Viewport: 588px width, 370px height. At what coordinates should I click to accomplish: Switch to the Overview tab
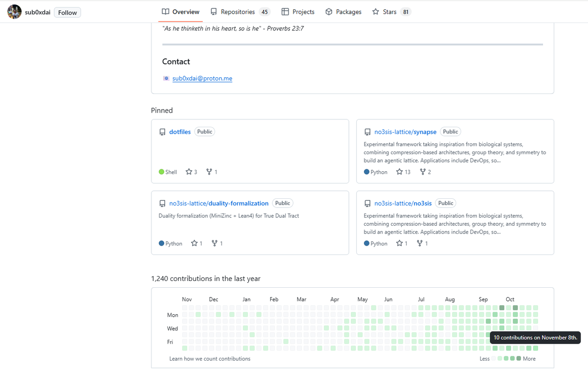coord(181,12)
